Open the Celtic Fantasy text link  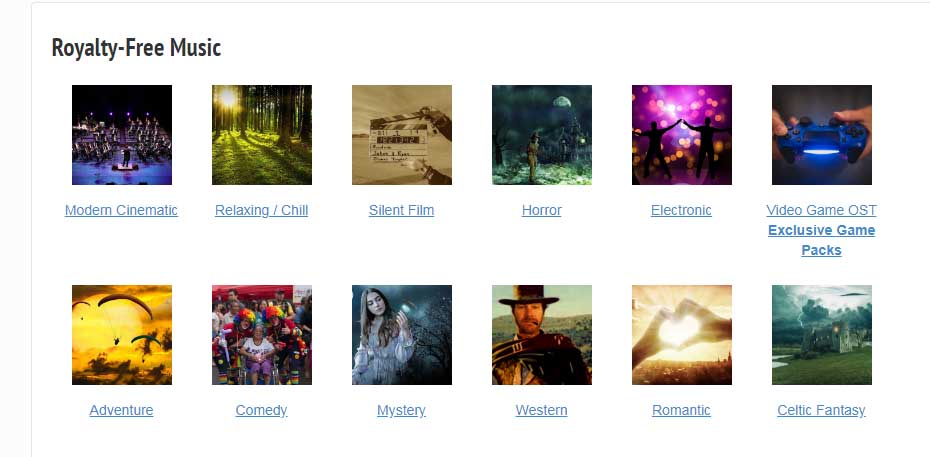[821, 410]
